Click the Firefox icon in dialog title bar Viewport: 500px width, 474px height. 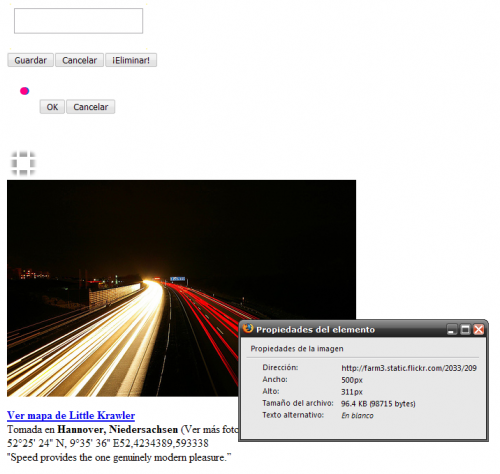(x=248, y=329)
